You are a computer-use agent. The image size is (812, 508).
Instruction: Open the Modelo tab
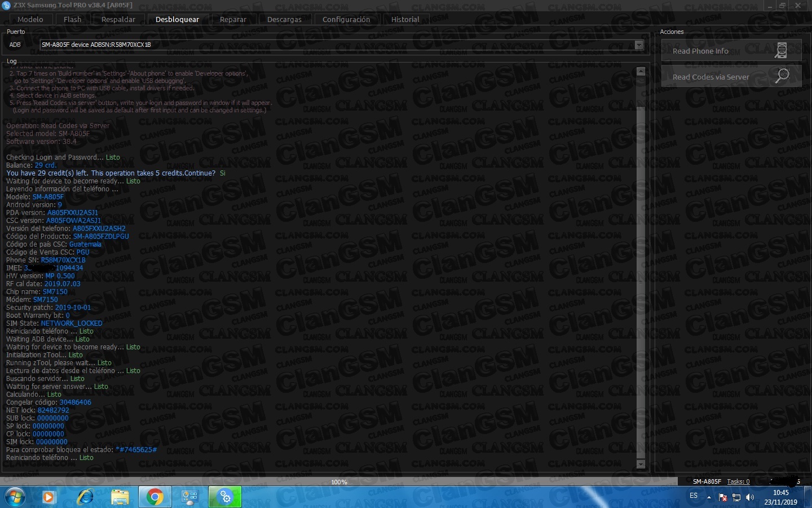pos(30,19)
